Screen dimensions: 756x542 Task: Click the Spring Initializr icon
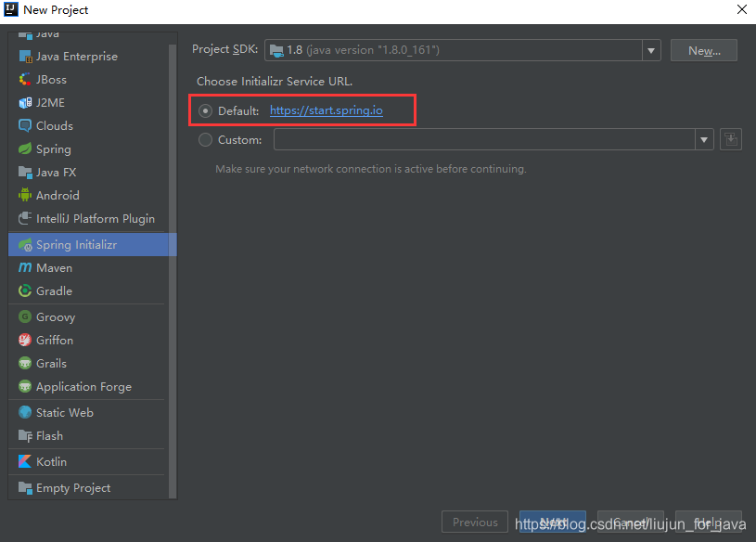(x=25, y=245)
